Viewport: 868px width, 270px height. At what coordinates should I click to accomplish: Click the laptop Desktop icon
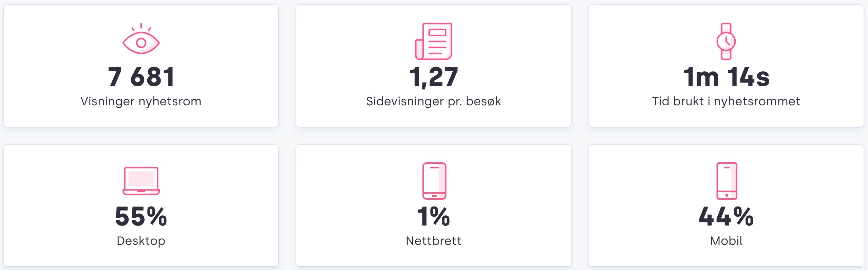pyautogui.click(x=141, y=181)
